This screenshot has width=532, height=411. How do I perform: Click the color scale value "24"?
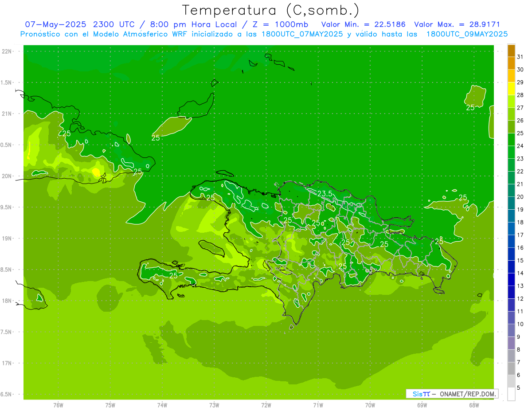click(x=520, y=146)
